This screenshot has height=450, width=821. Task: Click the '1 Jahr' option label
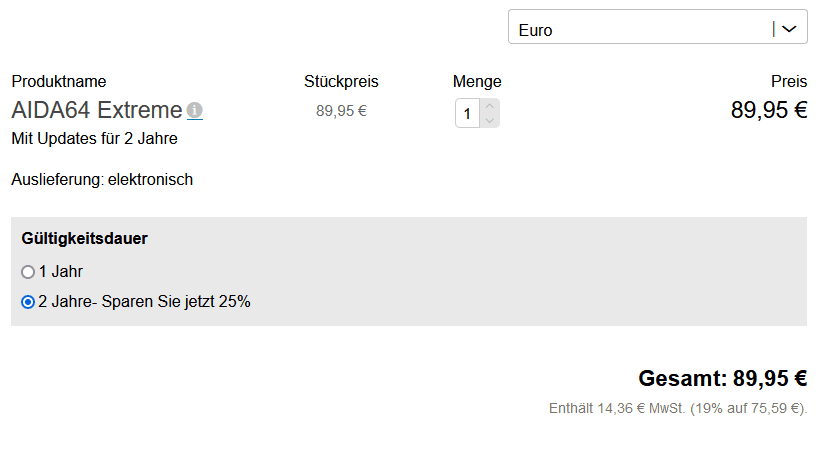point(61,271)
